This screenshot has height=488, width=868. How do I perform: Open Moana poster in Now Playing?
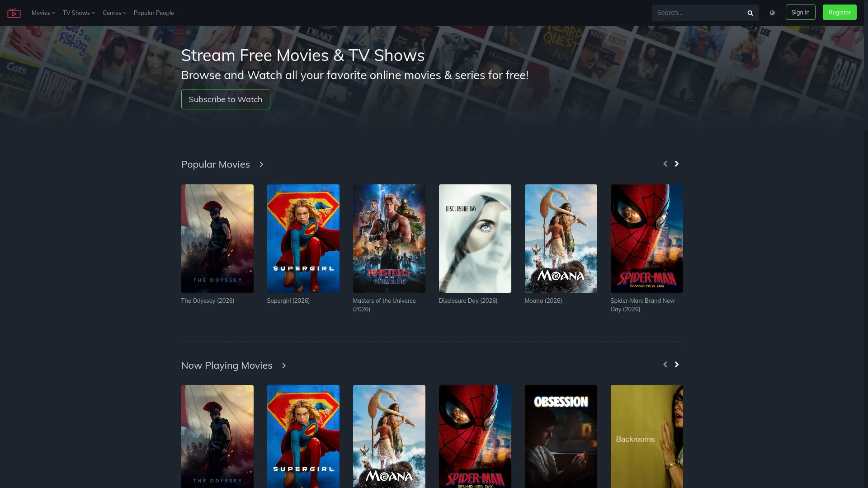click(389, 436)
